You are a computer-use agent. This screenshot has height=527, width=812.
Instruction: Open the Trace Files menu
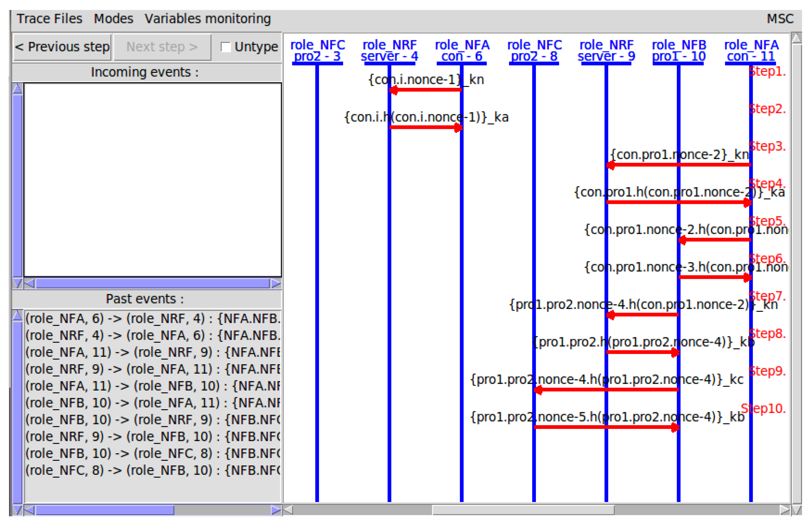tap(50, 18)
